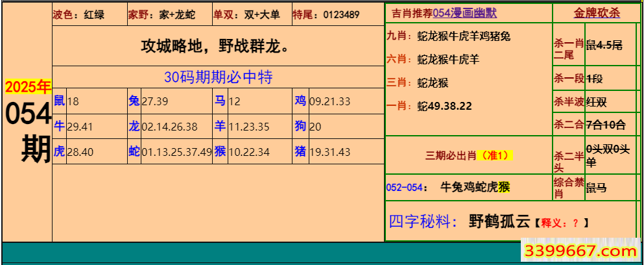Click the 三期必出肖（准1） heading
Screen dimensions: 644x265
pos(470,155)
